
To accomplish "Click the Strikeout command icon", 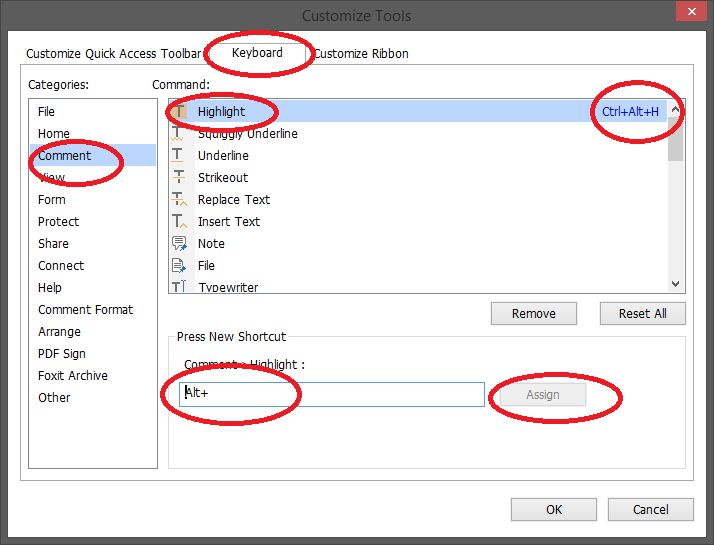I will pos(178,177).
